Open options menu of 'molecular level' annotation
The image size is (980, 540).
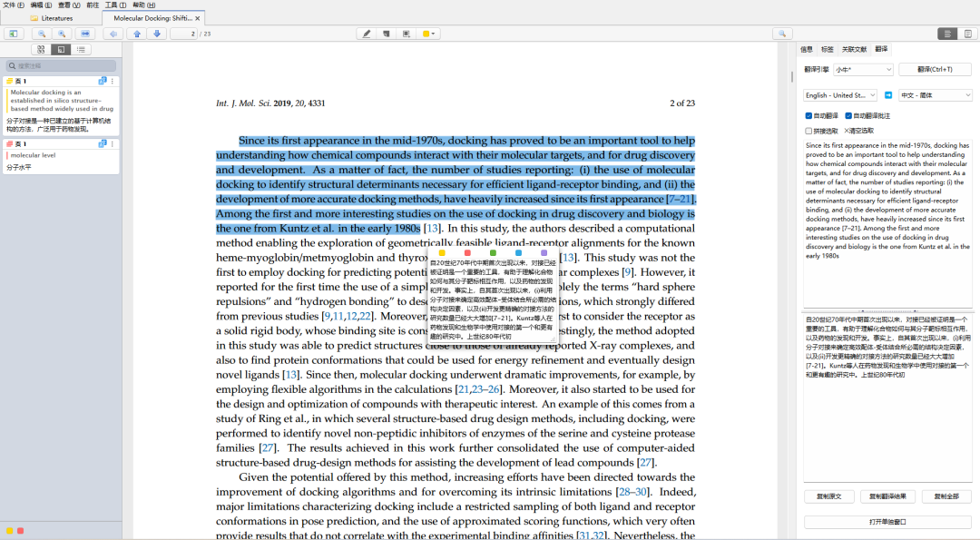coord(113,143)
